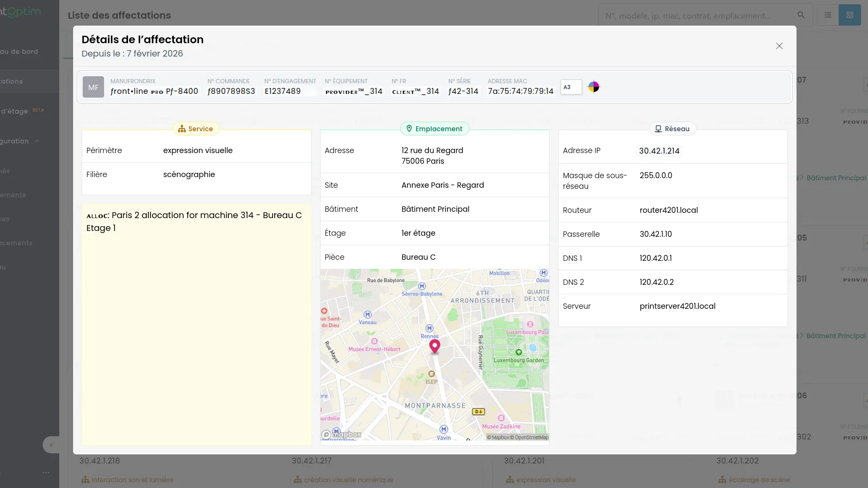Click the Emplacement section badge
The image size is (868, 488).
click(434, 129)
